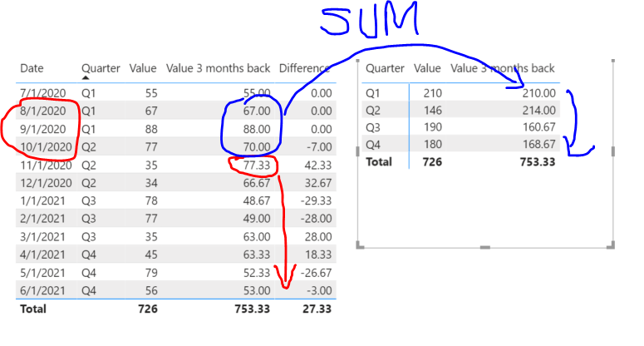Select the 2/1/2021 date cell
This screenshot has width=644, height=346.
[x=42, y=219]
